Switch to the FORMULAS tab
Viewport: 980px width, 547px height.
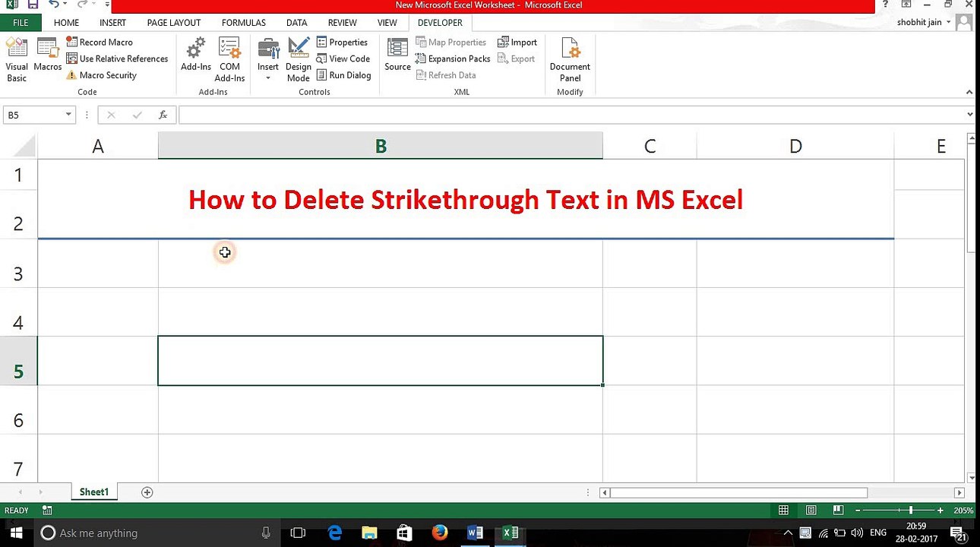244,23
